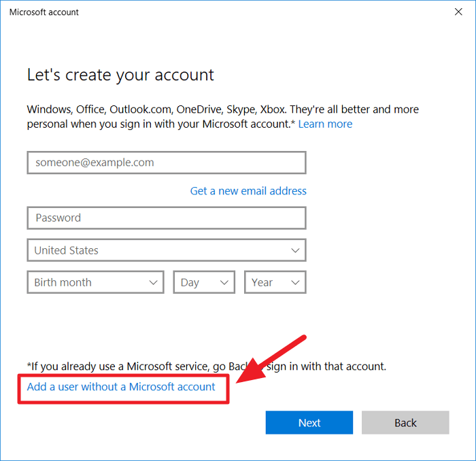Go back with the Back button
Viewport: 476px width, 461px height.
405,423
